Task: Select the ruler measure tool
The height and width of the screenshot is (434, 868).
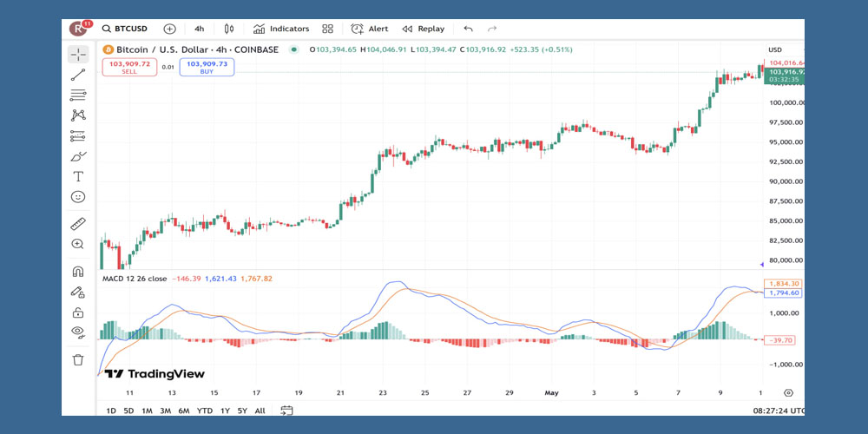Action: coord(78,224)
